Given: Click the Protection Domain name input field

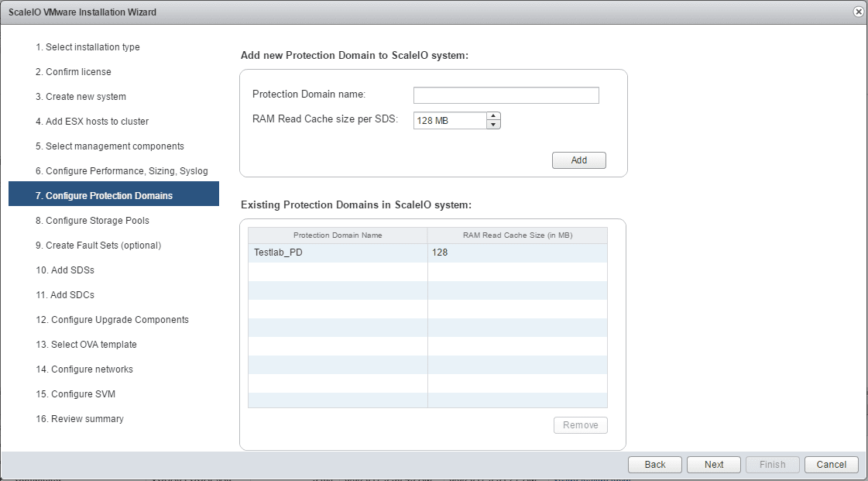Looking at the screenshot, I should click(x=506, y=95).
